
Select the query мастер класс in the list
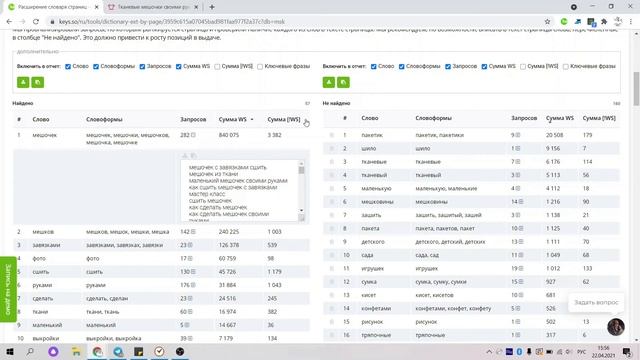[x=207, y=194]
